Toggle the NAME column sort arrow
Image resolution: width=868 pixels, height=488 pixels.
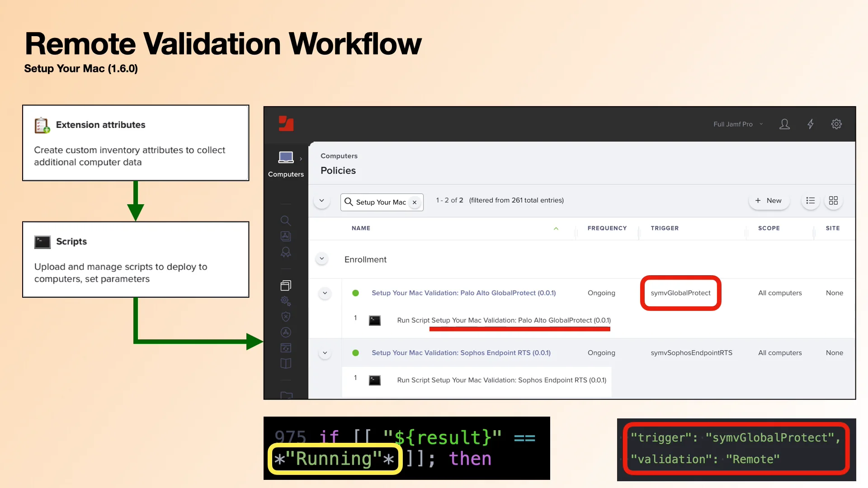click(x=556, y=229)
